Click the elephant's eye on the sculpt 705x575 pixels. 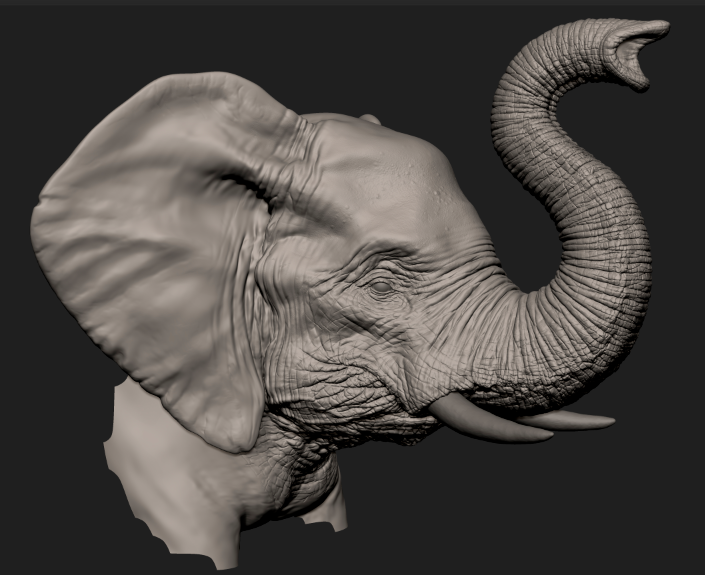381,287
